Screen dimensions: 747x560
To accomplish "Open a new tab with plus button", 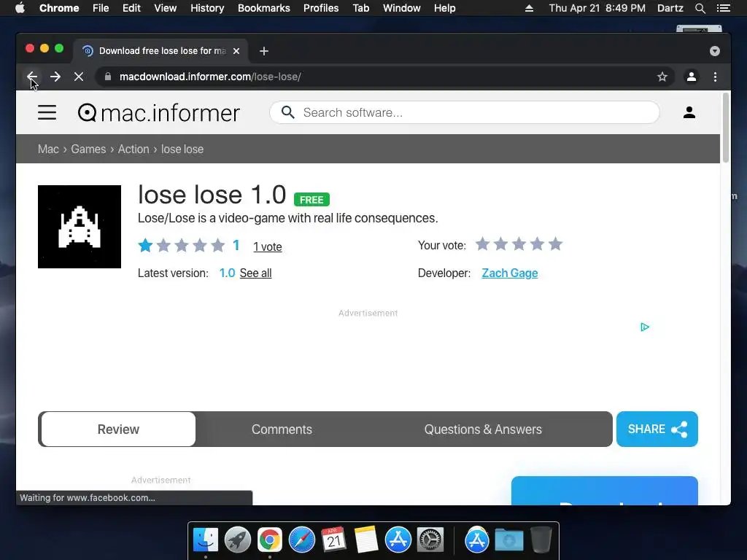I will click(264, 51).
